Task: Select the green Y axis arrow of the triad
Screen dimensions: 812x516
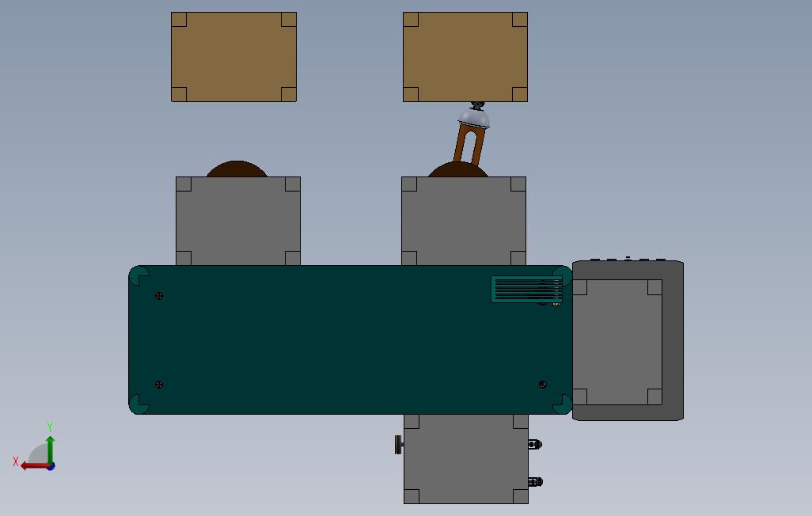Action: pyautogui.click(x=50, y=449)
